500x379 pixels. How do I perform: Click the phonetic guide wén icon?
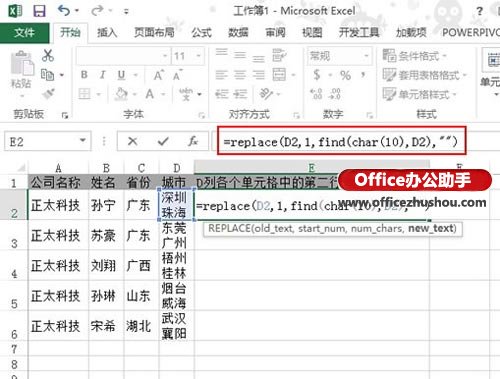(x=185, y=94)
